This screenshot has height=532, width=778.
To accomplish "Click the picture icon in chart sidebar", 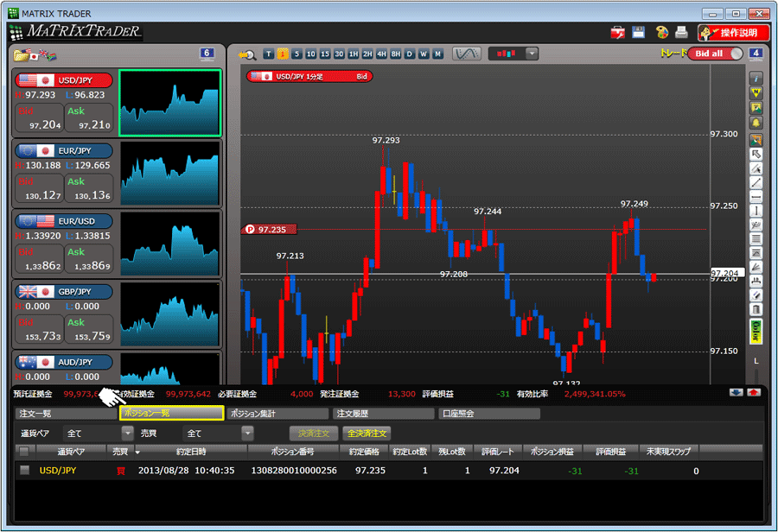I will [x=756, y=108].
